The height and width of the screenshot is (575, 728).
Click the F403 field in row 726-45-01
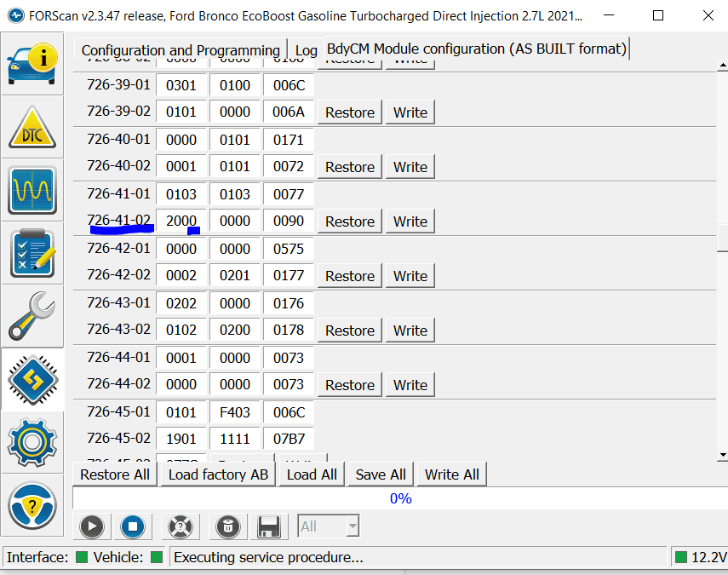[235, 412]
